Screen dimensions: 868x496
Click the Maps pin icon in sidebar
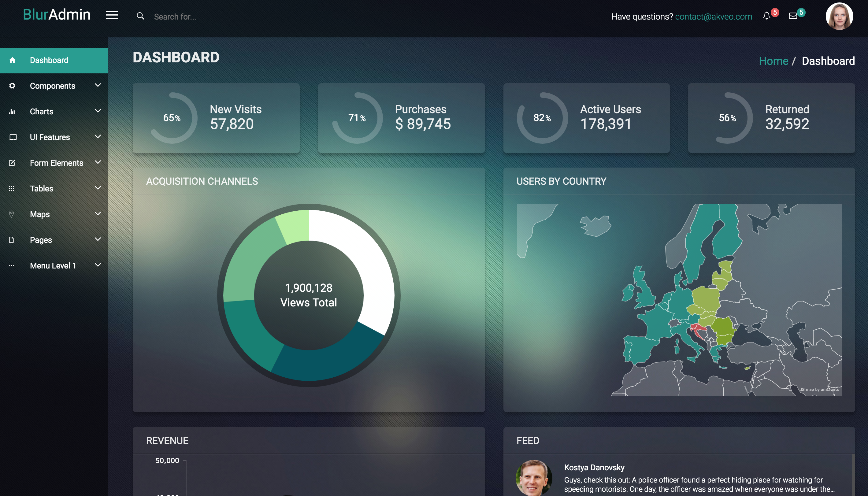12,214
